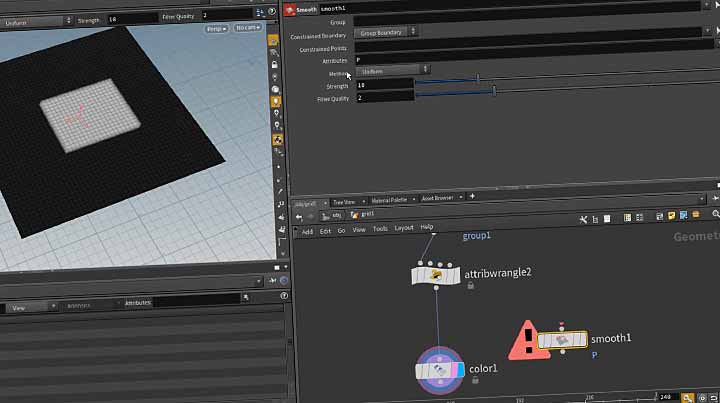This screenshot has height=403, width=720.
Task: Open the Method dropdown set to Uniform
Action: (394, 69)
